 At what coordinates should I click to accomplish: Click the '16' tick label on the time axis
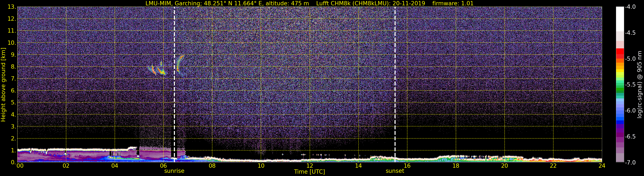click(407, 166)
